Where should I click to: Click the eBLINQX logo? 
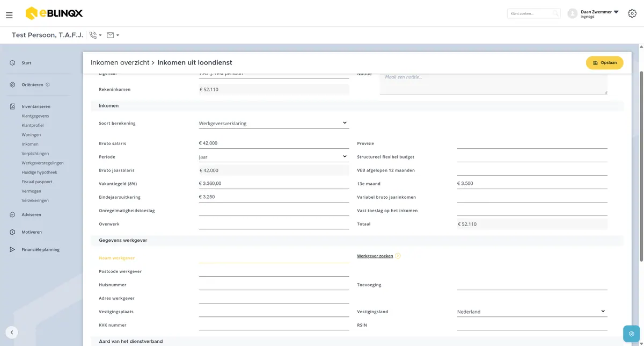[x=54, y=13]
